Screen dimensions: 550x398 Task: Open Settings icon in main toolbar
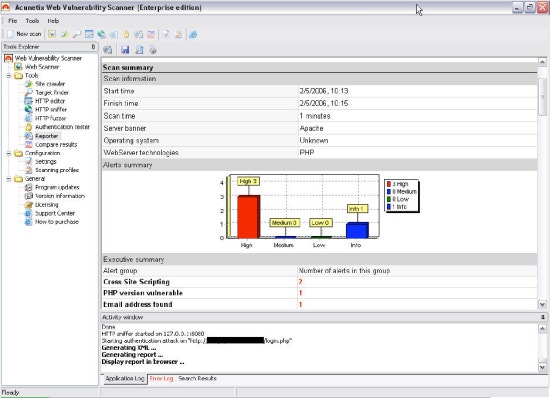coord(166,34)
